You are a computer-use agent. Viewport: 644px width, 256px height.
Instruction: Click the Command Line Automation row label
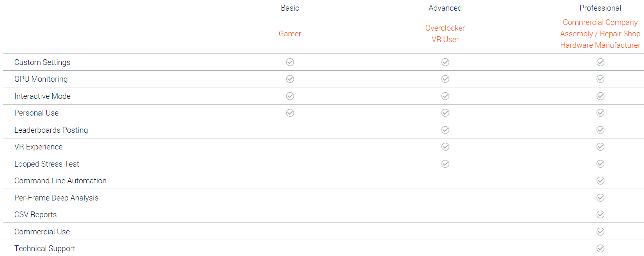[61, 180]
